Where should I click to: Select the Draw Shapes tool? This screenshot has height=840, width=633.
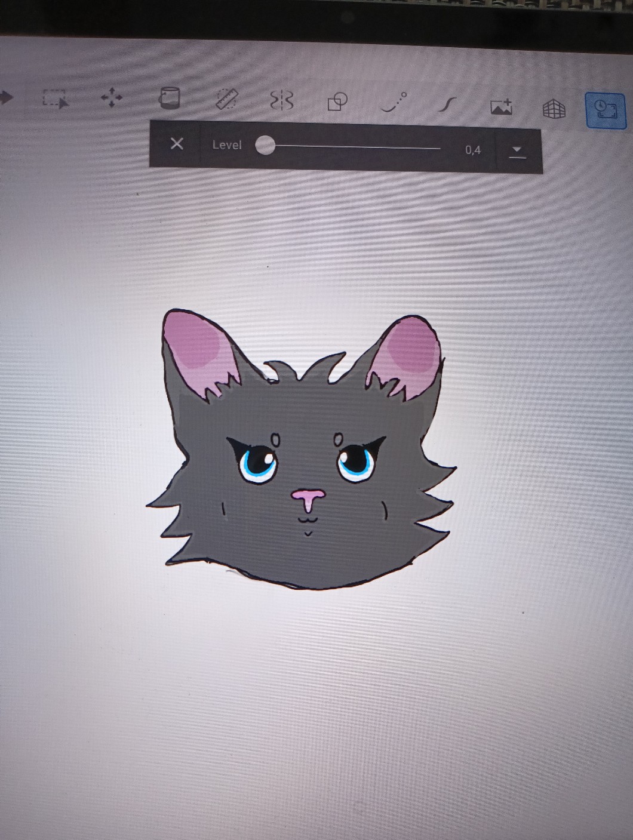point(337,101)
